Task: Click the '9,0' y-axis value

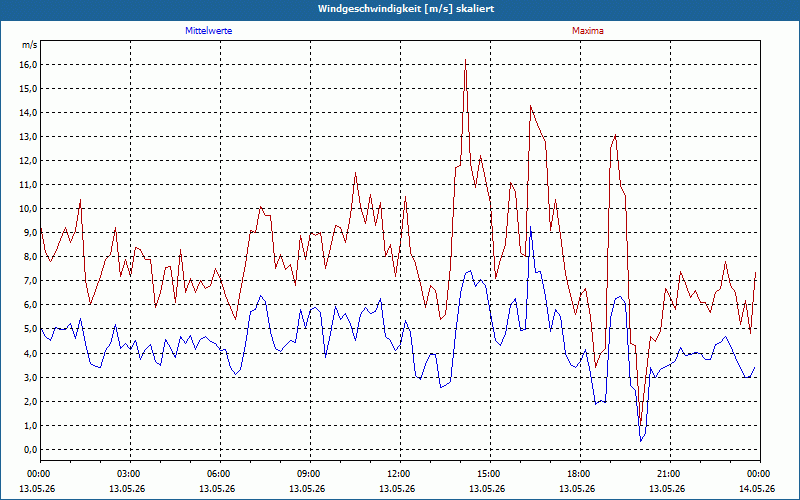Action: click(x=30, y=232)
